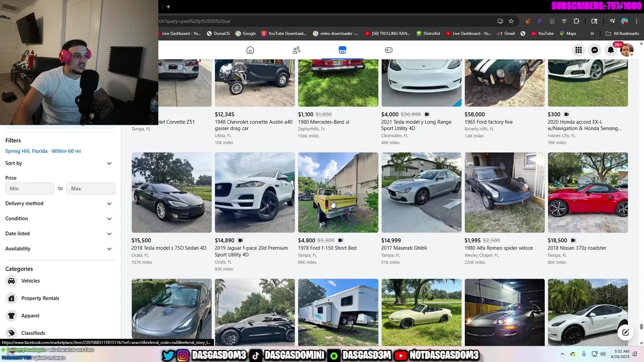Viewport: 644px width, 362px height.
Task: Click the purple P extension icon
Action: pos(540,21)
